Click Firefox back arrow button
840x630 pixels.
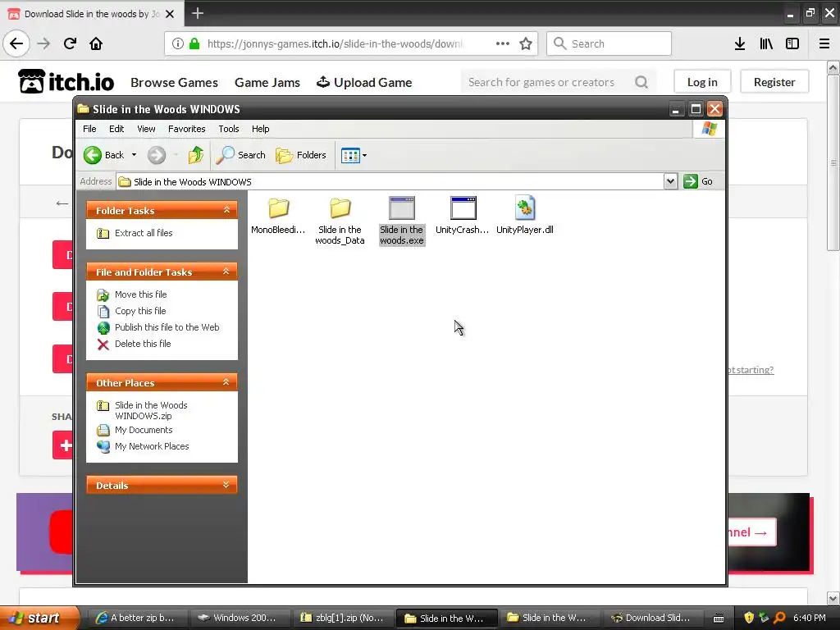(x=16, y=43)
